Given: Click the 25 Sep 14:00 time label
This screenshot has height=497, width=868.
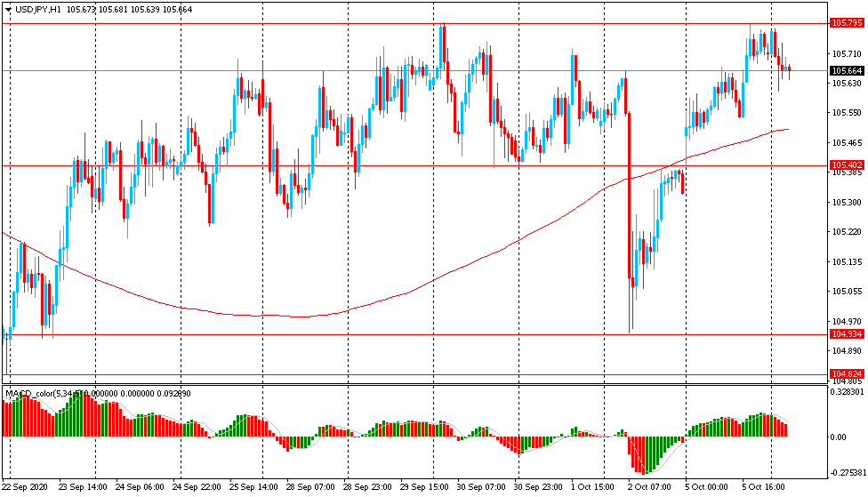Looking at the screenshot, I should 253,487.
